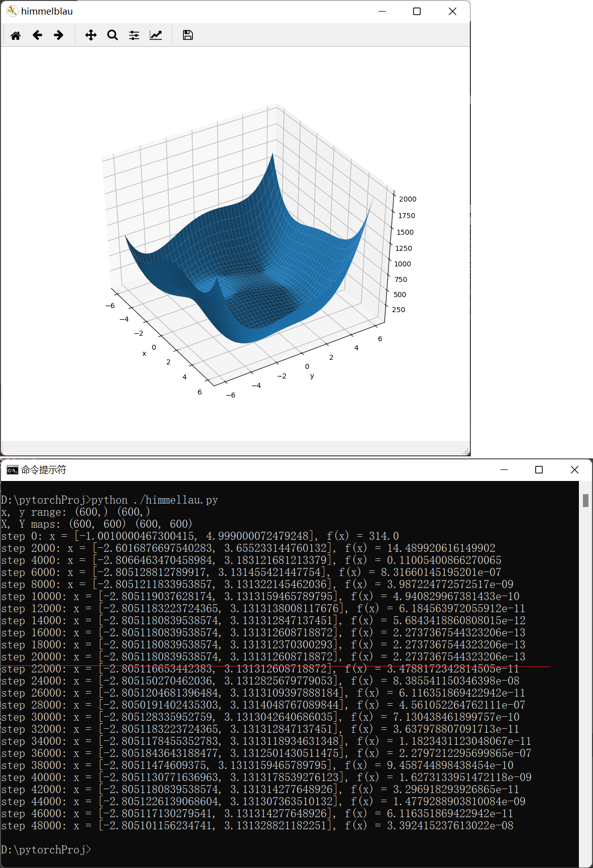Click the 'step 34000' output line

266,741
